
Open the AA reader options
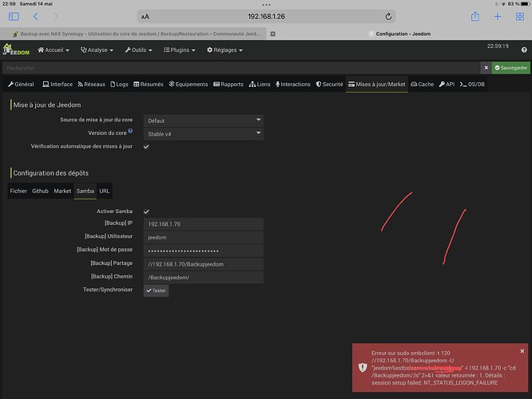[x=145, y=17]
